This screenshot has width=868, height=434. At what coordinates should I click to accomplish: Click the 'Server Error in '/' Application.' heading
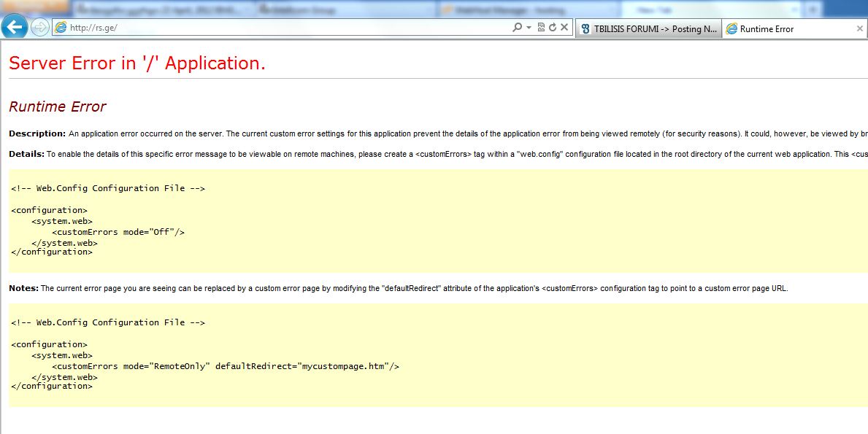[137, 63]
